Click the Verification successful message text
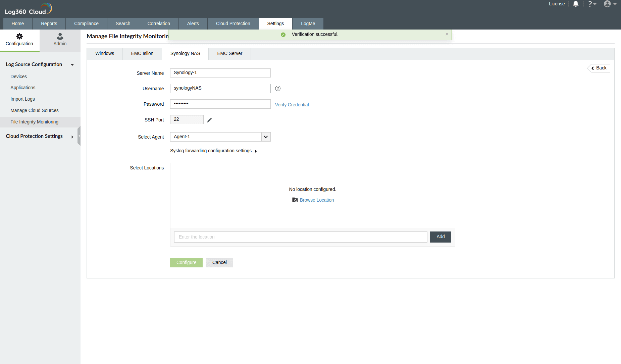621x364 pixels. pos(315,35)
